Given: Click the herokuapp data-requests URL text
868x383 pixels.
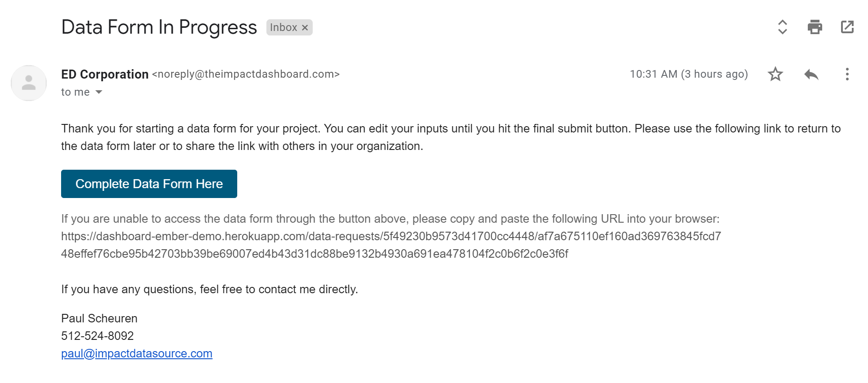Looking at the screenshot, I should 391,237.
